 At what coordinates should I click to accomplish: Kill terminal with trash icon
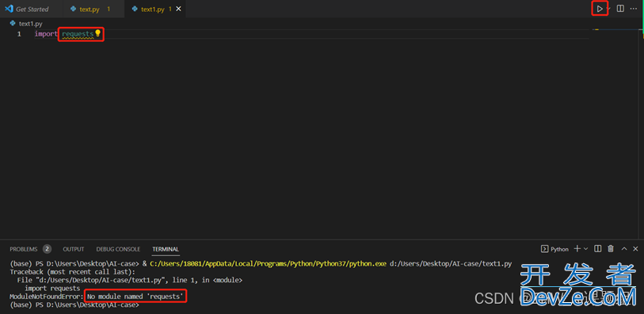611,249
